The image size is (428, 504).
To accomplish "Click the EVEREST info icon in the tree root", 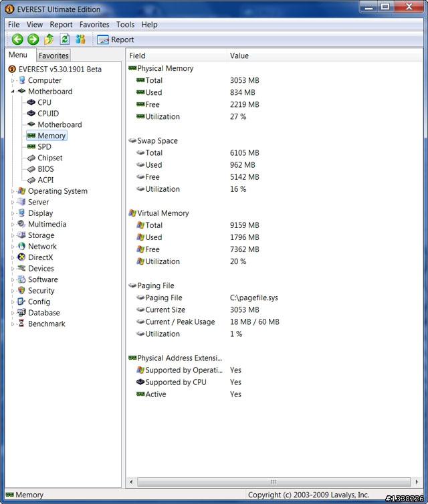I will (12, 69).
